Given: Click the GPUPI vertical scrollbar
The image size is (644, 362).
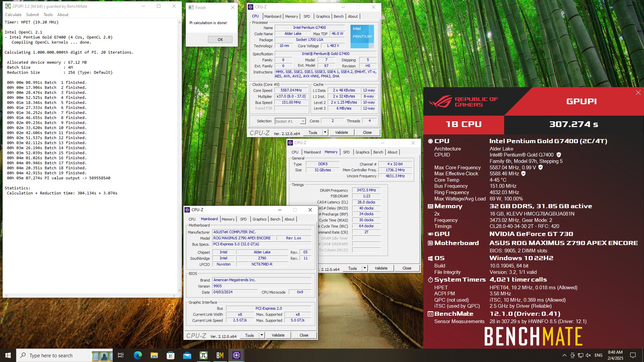Looking at the screenshot, I should click(179, 156).
